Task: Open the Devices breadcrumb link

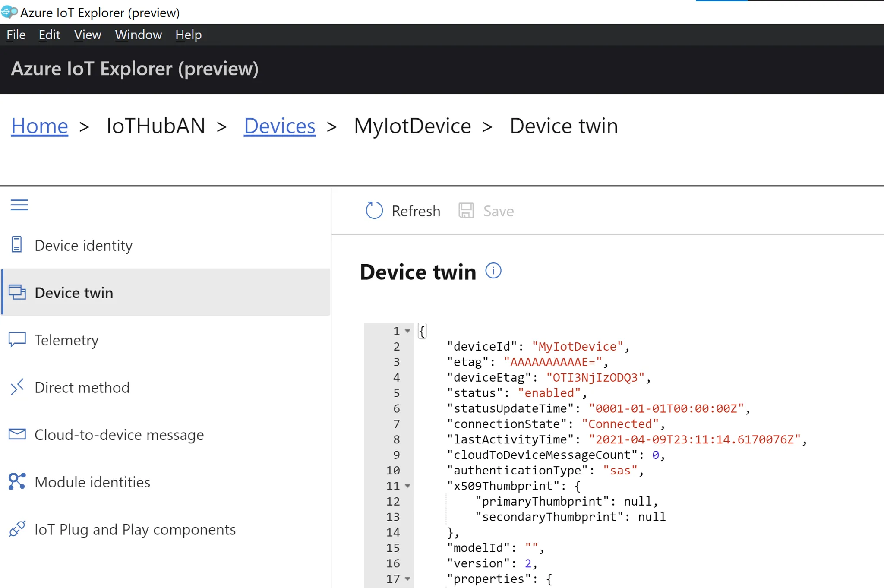Action: (279, 126)
